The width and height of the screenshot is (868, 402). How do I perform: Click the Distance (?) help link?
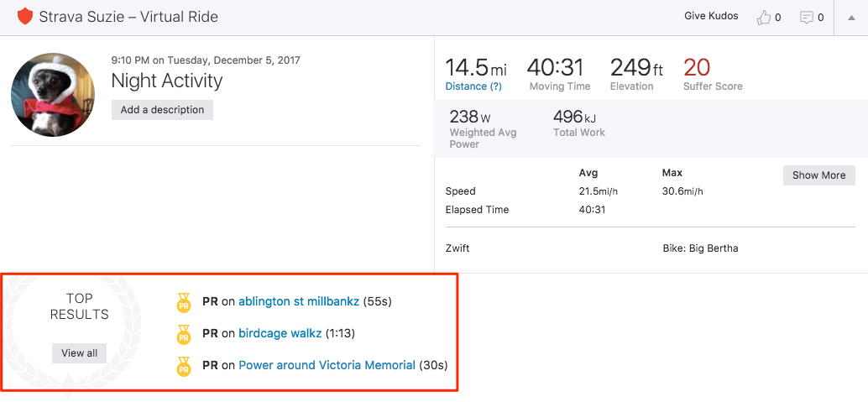(473, 86)
